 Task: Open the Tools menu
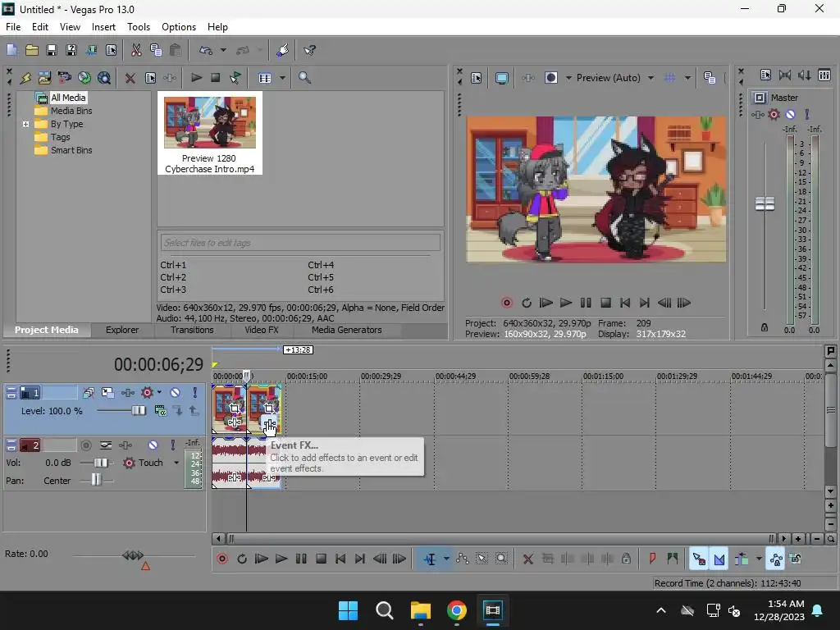[138, 27]
